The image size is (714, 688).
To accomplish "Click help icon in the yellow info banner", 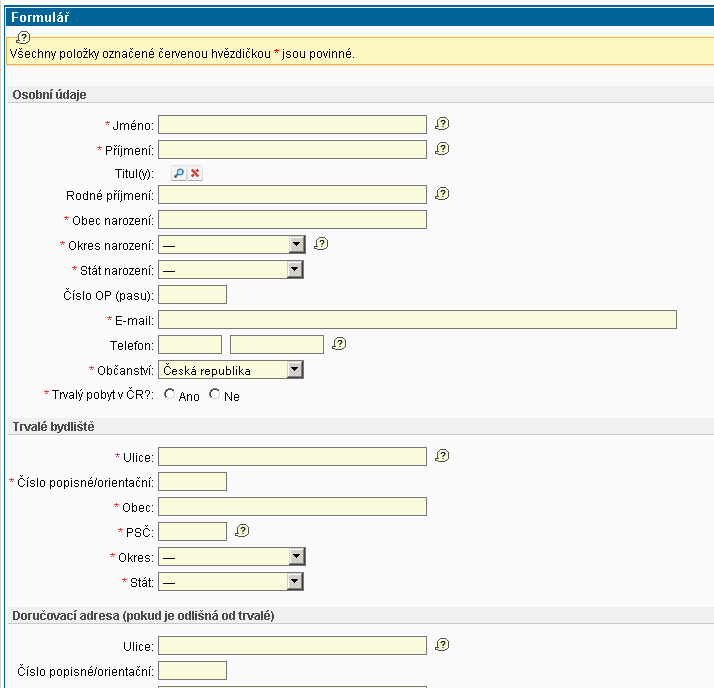I will [x=23, y=37].
